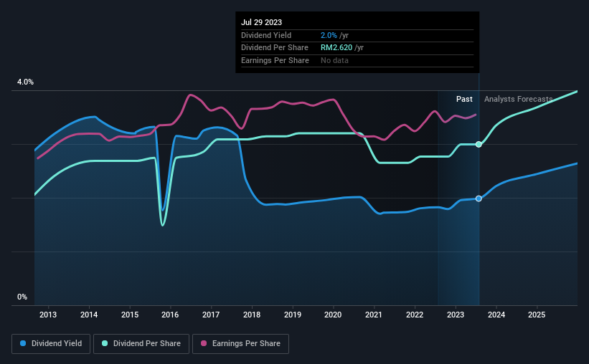Viewport: 589px width, 364px height.
Task: Click the 2013 x-axis label
Action: [x=48, y=315]
